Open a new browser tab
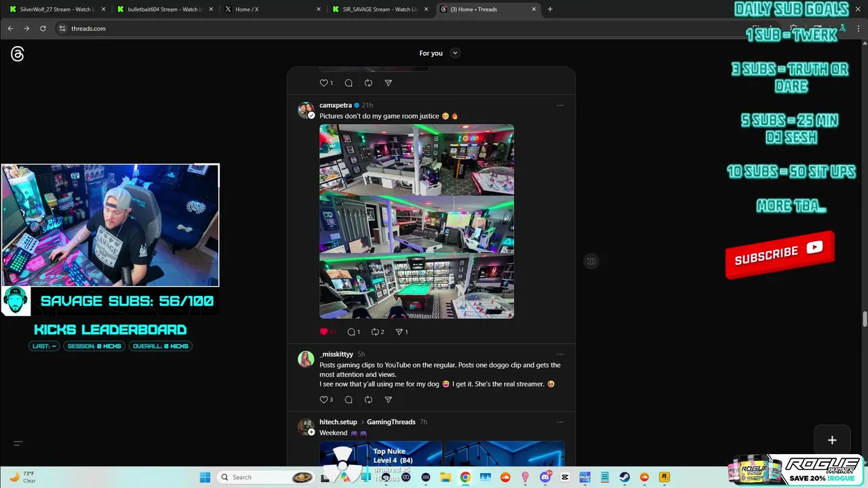The image size is (868, 488). pos(550,9)
